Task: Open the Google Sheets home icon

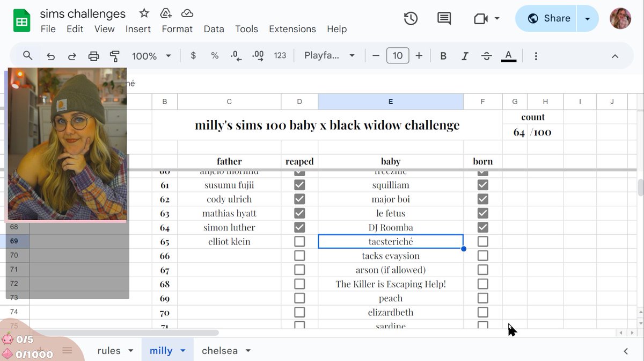Action: click(21, 21)
